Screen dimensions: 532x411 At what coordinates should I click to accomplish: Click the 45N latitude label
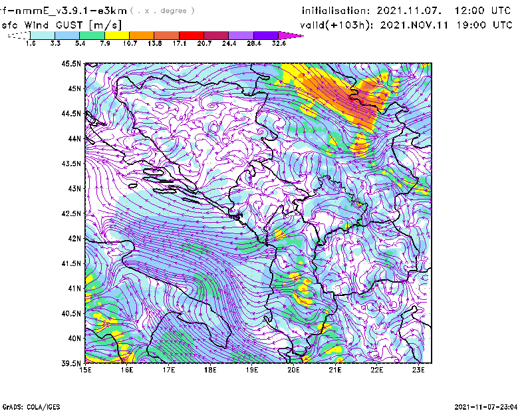[74, 88]
